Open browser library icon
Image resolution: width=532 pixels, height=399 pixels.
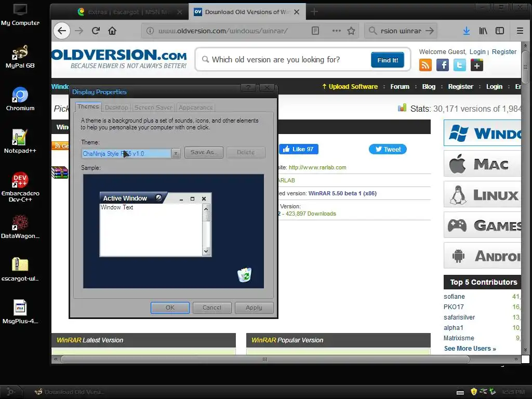pos(483,31)
